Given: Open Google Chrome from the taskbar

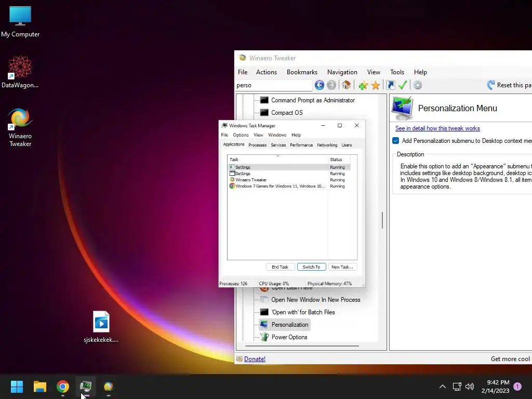Looking at the screenshot, I should (x=63, y=387).
